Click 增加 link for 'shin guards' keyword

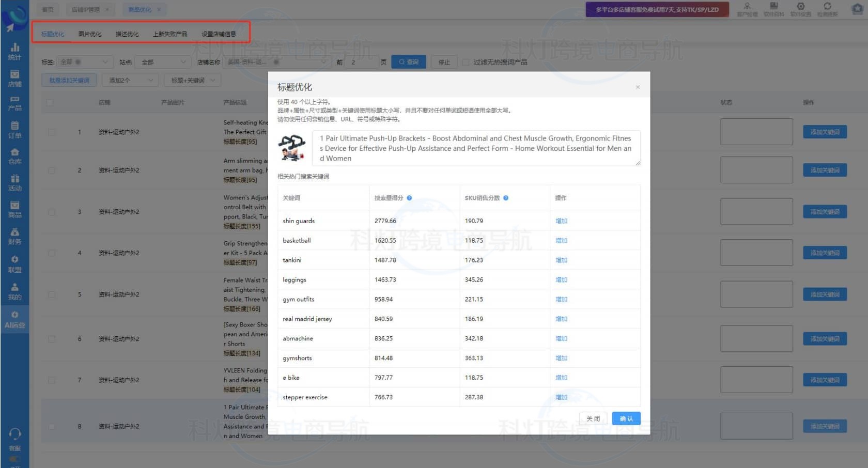tap(561, 221)
